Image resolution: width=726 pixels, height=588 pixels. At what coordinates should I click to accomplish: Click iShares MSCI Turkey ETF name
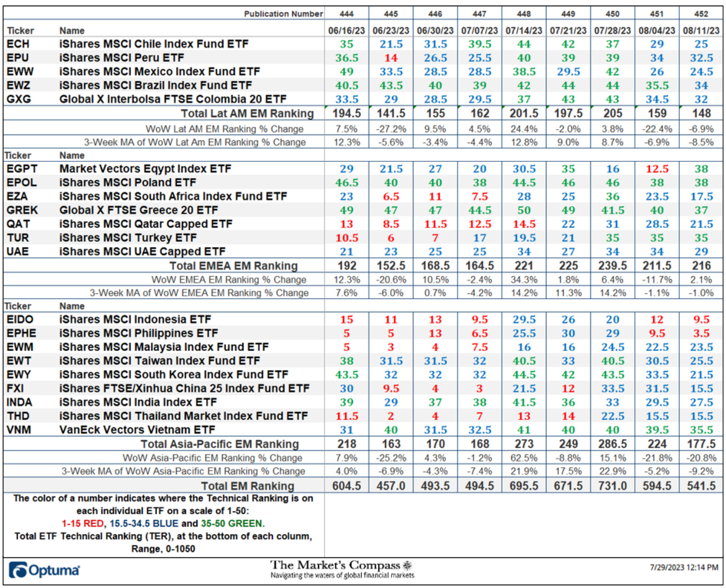click(x=128, y=238)
